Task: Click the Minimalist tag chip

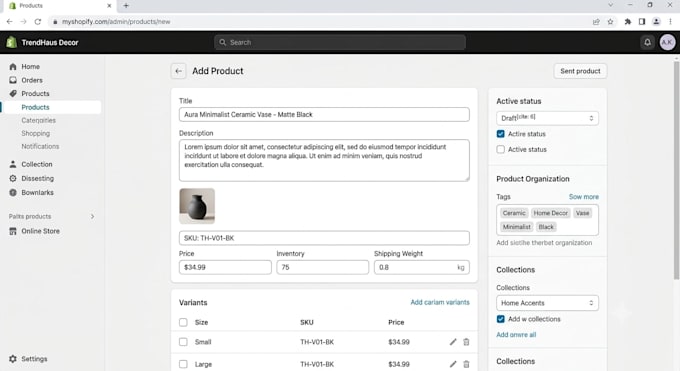Action: 516,227
